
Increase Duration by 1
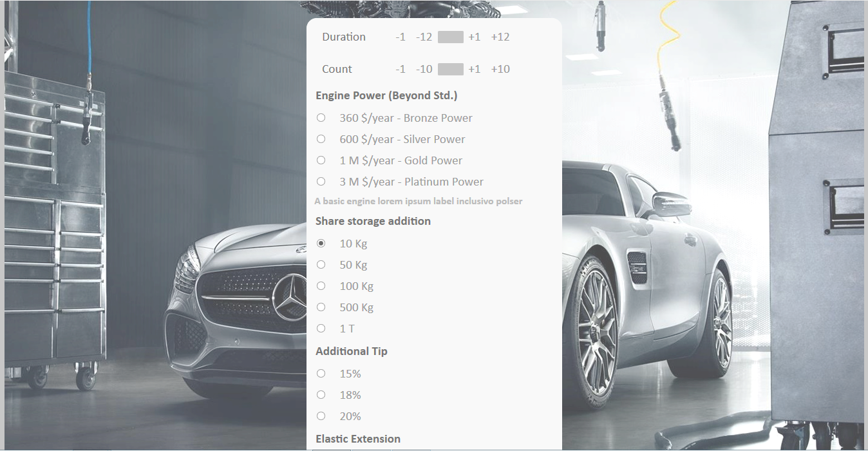tap(475, 37)
